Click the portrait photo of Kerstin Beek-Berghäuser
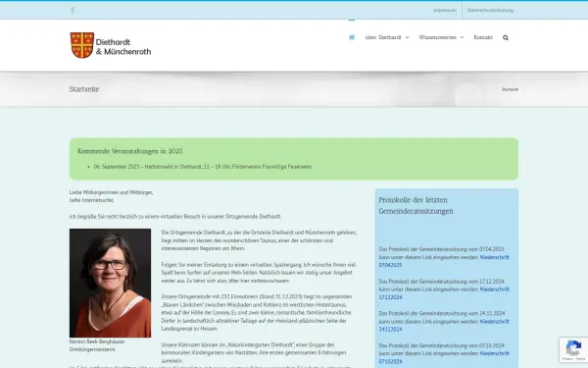The height and width of the screenshot is (368, 588). tap(110, 283)
